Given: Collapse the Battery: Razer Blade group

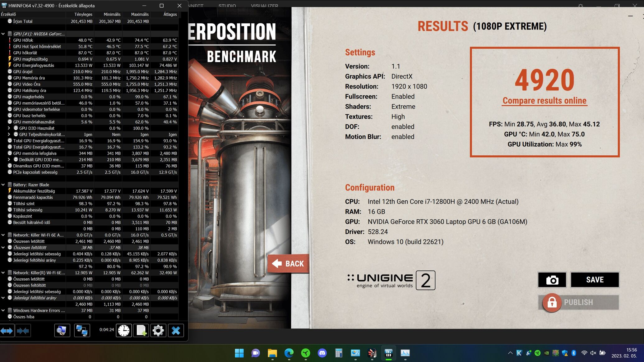Looking at the screenshot, I should tap(3, 185).
